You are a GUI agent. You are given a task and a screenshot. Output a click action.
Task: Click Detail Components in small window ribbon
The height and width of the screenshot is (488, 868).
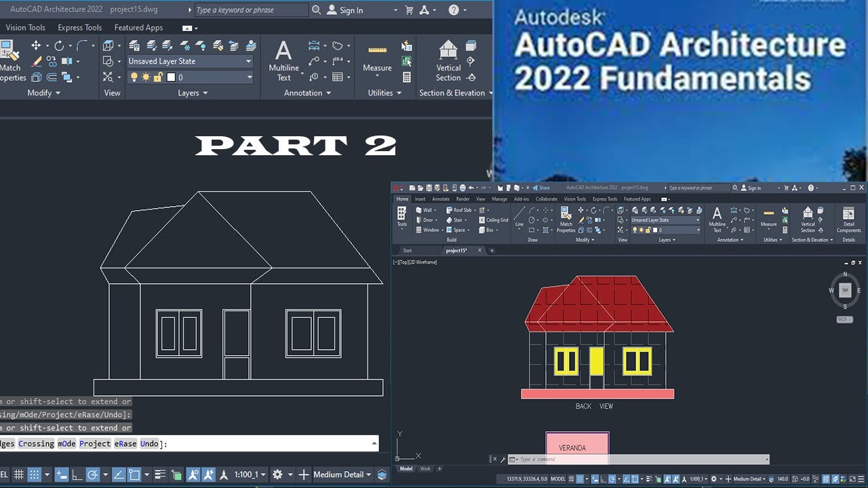point(848,220)
